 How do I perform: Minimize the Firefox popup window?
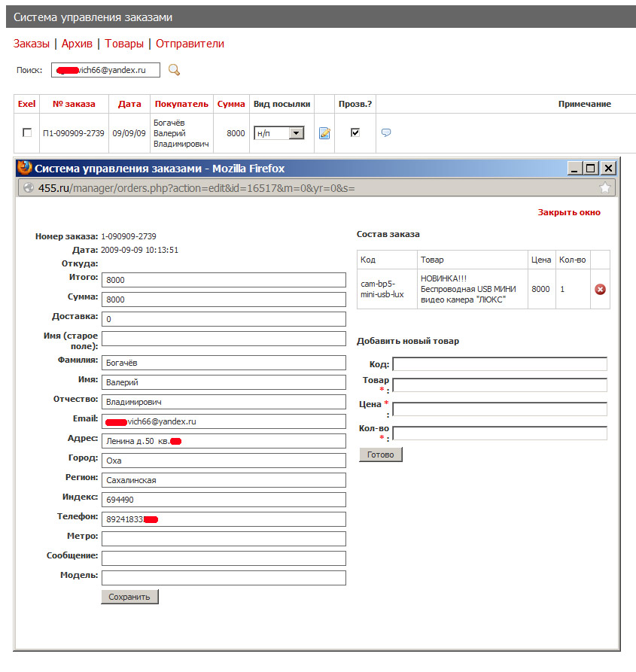[x=574, y=169]
